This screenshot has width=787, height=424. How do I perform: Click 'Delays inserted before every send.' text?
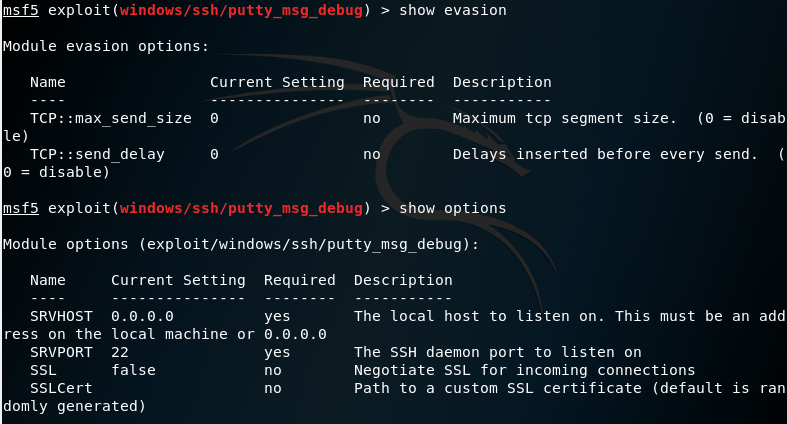[605, 155]
